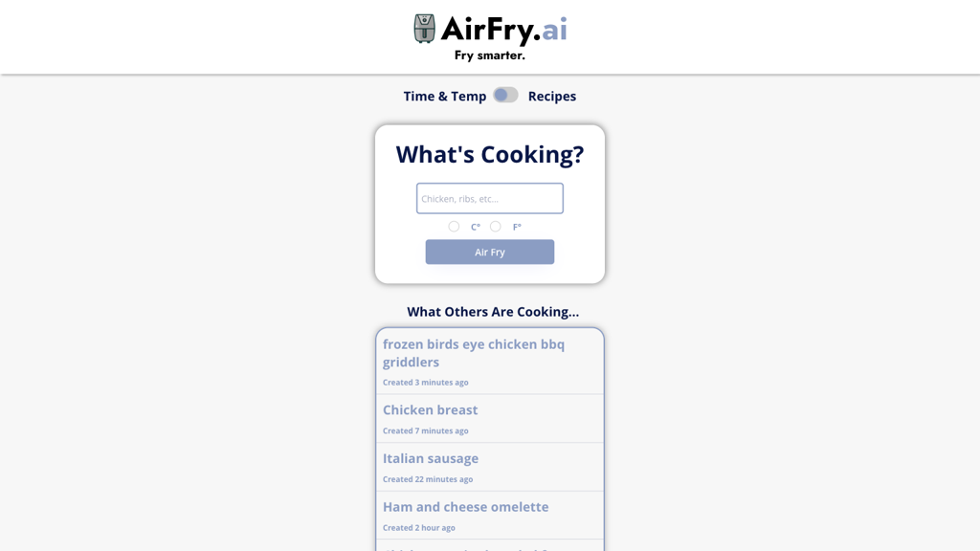Click the 'Created 7 minutes ago' timestamp
980x551 pixels.
coord(424,430)
